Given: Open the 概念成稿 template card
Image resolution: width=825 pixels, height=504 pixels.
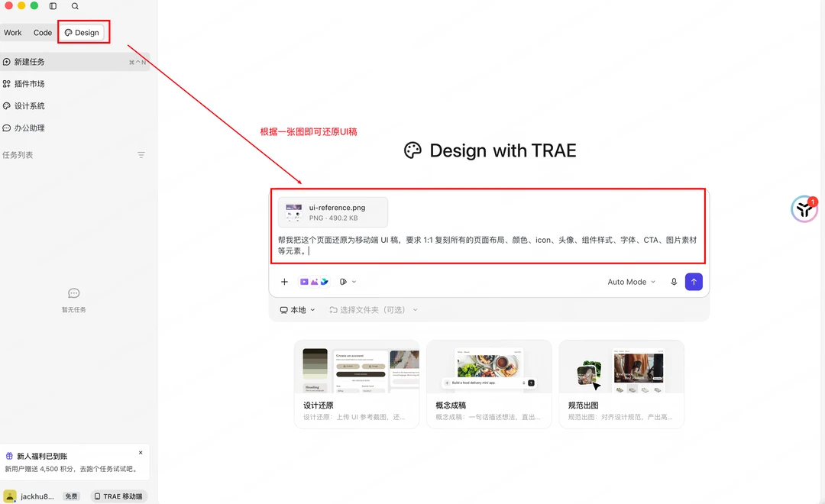Looking at the screenshot, I should 489,384.
